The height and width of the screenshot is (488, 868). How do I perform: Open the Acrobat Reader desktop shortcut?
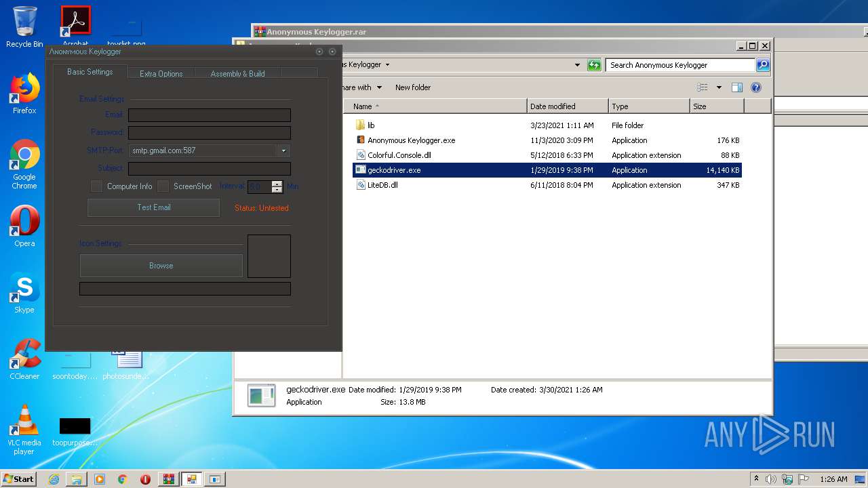(x=75, y=26)
